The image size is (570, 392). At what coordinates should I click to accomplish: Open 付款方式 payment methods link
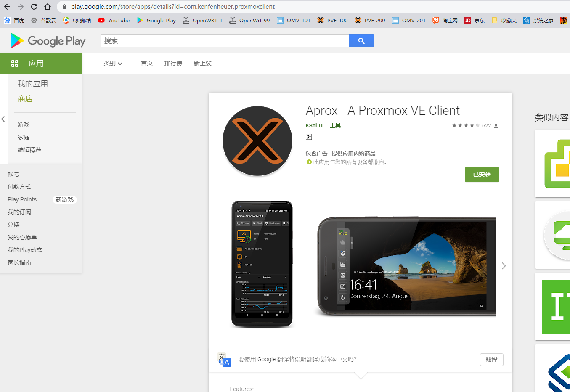(x=19, y=187)
